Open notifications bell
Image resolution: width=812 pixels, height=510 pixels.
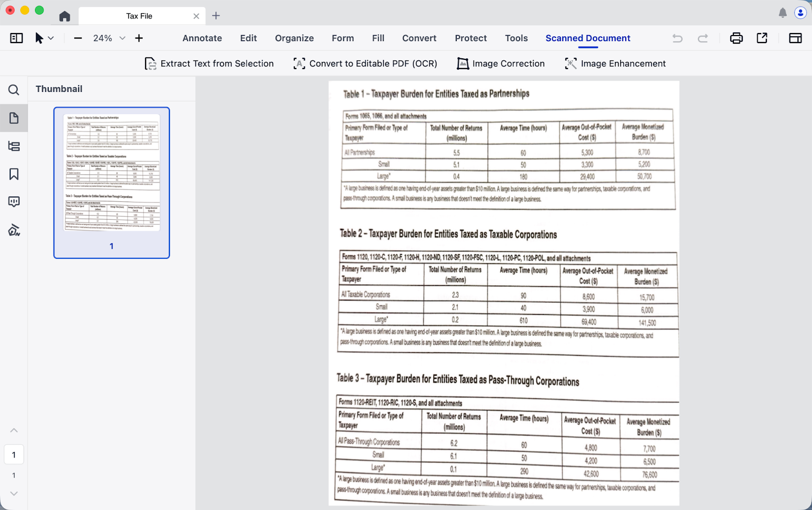[783, 13]
